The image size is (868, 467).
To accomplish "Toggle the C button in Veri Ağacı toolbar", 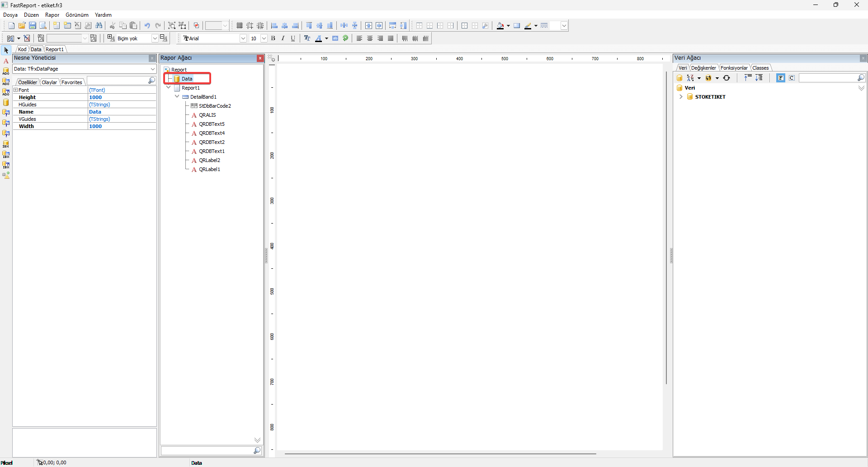I will click(792, 78).
